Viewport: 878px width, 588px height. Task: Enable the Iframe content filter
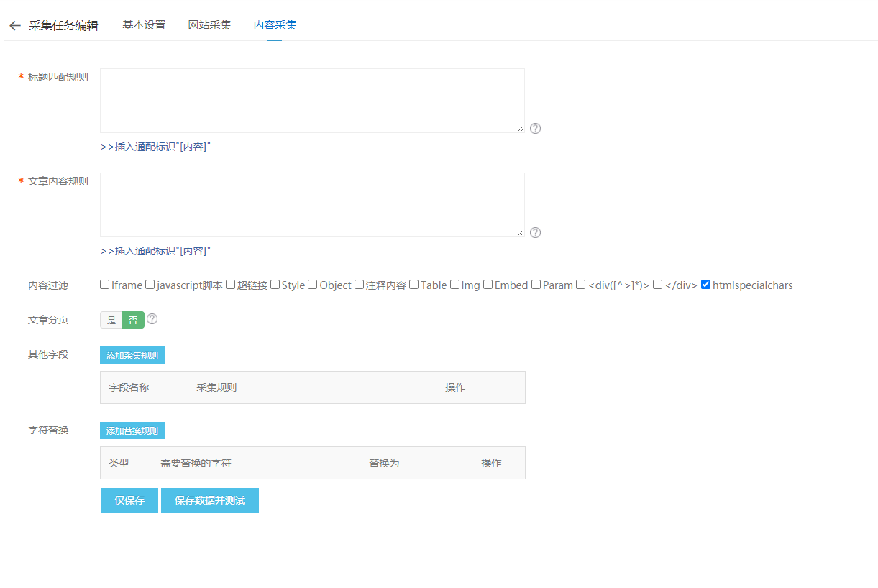pyautogui.click(x=104, y=285)
